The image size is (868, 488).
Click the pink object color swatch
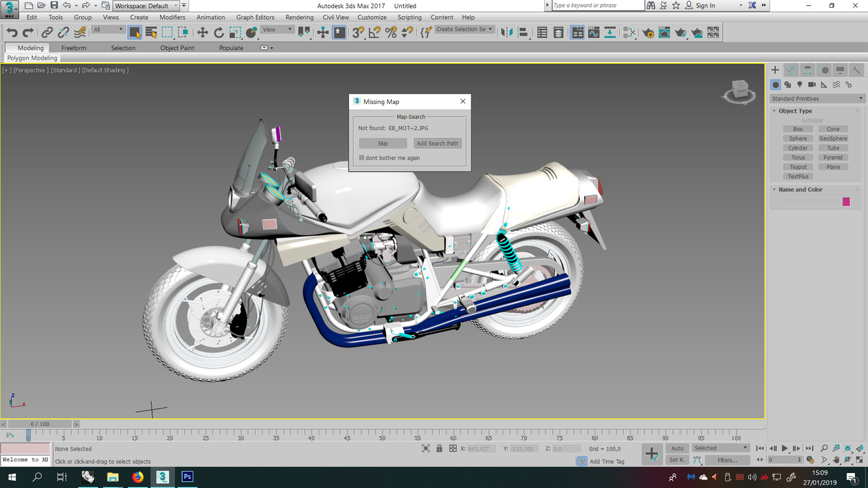[846, 202]
